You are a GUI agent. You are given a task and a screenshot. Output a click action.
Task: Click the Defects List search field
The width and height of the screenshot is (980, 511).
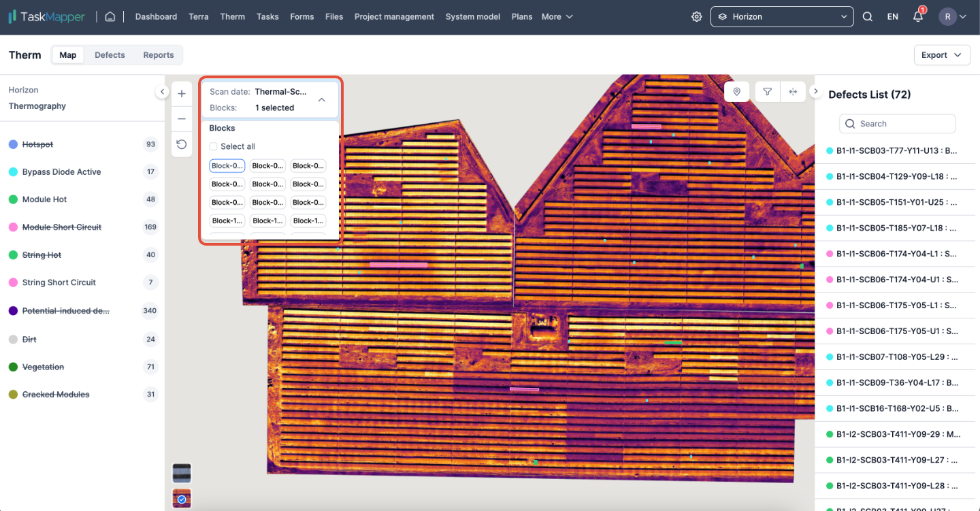898,124
